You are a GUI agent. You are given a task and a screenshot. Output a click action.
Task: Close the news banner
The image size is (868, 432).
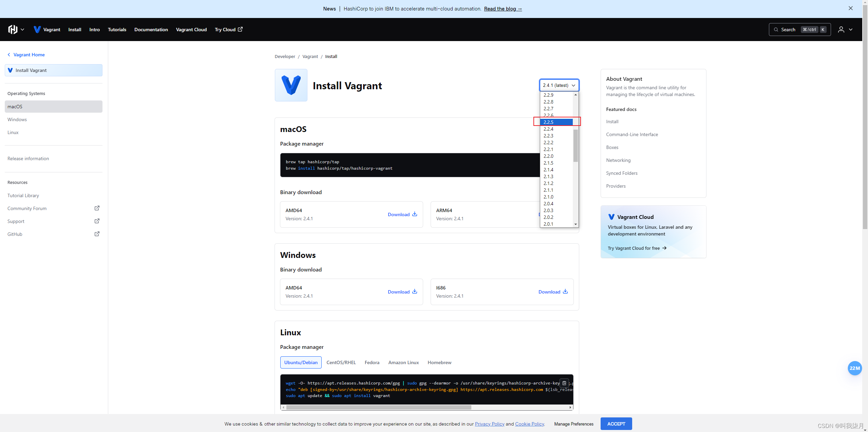click(x=851, y=8)
